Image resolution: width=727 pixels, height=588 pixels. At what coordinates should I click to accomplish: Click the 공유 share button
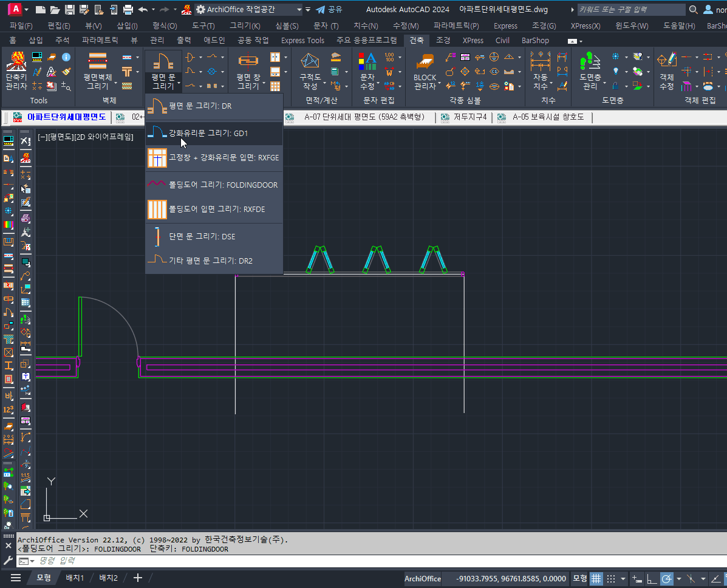pos(329,10)
